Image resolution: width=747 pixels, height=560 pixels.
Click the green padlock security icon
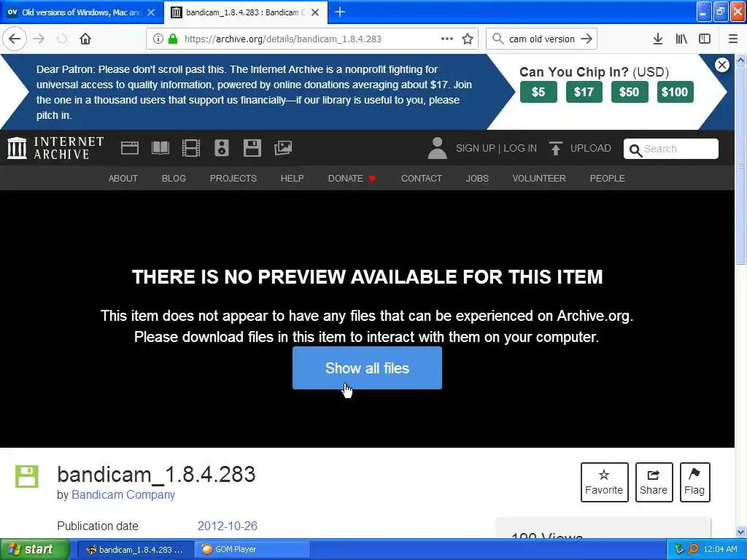coord(173,39)
